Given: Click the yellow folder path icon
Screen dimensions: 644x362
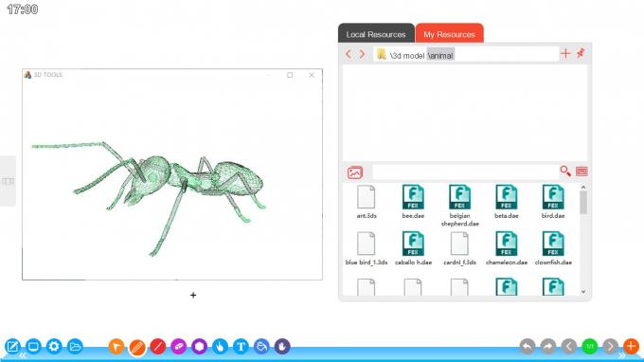Looking at the screenshot, I should [x=381, y=54].
